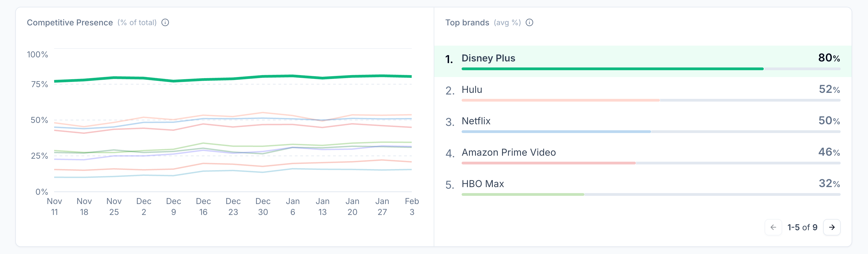Open the Competitive Presence info tooltip
868x254 pixels.
pyautogui.click(x=165, y=23)
